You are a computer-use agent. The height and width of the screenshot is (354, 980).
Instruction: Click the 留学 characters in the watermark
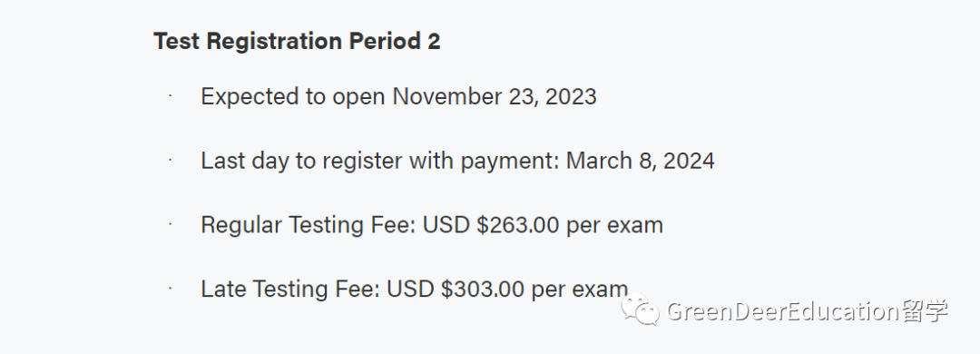coord(925,310)
